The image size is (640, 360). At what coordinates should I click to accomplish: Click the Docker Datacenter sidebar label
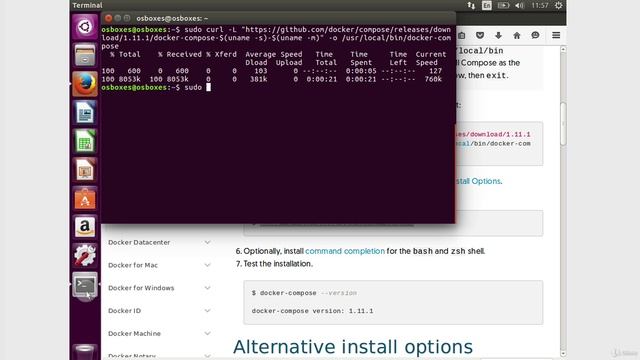139,242
